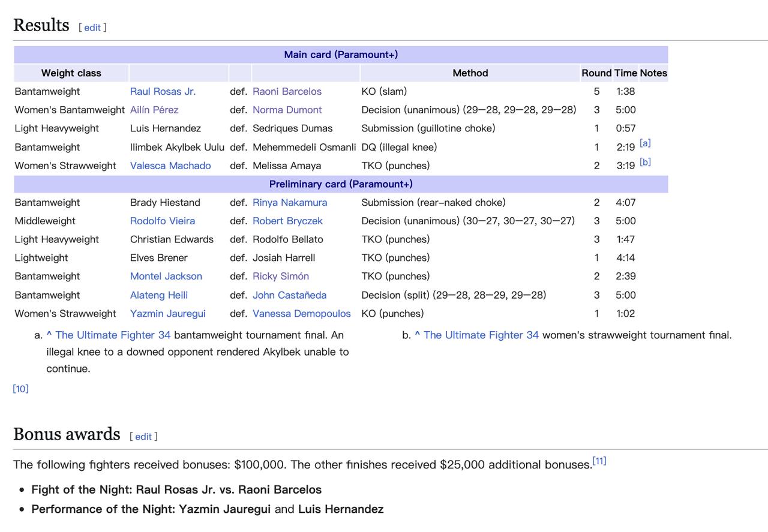Open Raoni Barcelos link in results table
This screenshot has height=532, width=768.
pyautogui.click(x=287, y=91)
